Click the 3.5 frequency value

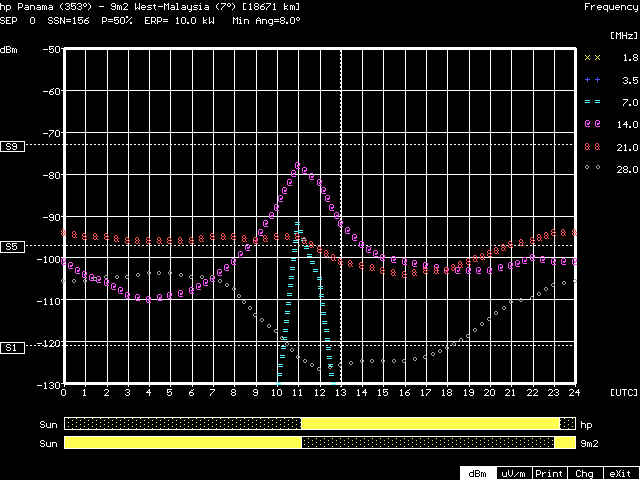coord(630,80)
